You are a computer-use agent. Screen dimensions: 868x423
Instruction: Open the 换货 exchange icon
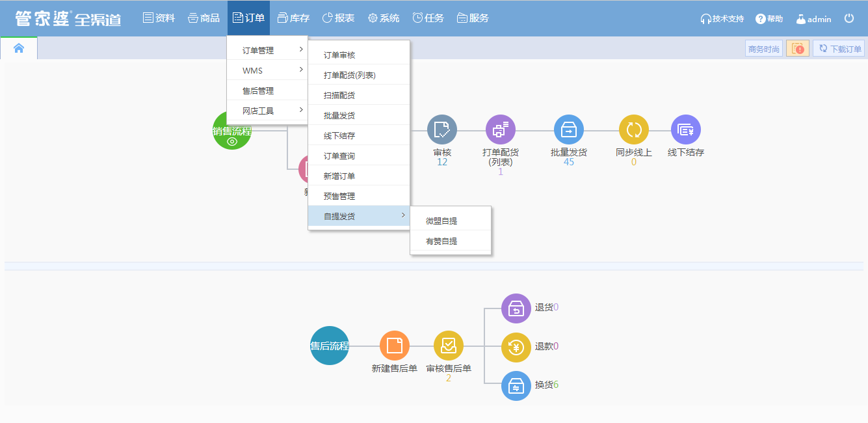[516, 385]
